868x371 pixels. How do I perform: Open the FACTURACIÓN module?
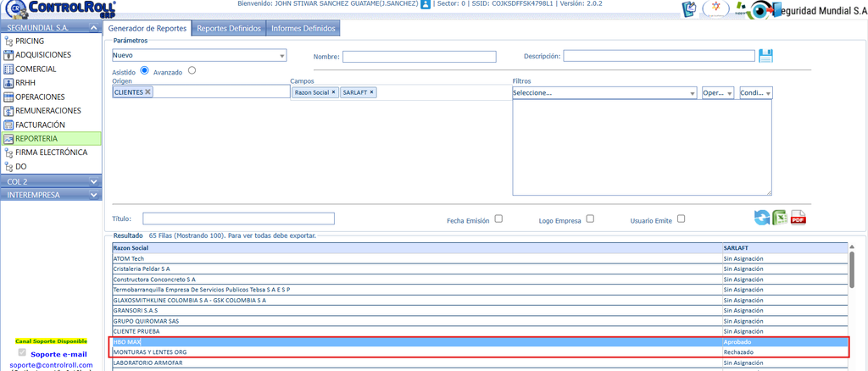40,125
